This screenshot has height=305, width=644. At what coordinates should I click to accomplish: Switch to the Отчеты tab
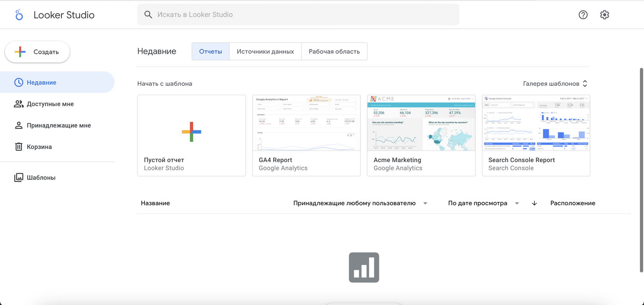click(x=210, y=51)
